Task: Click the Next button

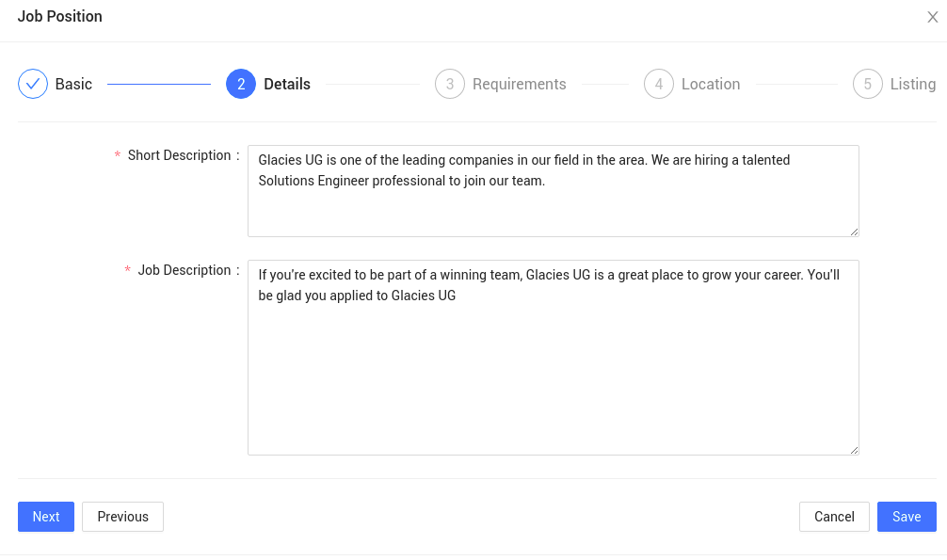Action: click(x=46, y=517)
